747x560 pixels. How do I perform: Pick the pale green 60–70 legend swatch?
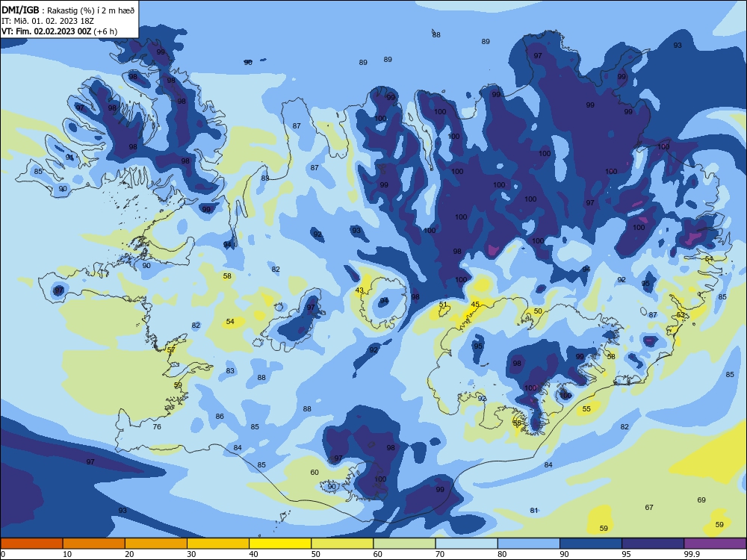coord(404,544)
